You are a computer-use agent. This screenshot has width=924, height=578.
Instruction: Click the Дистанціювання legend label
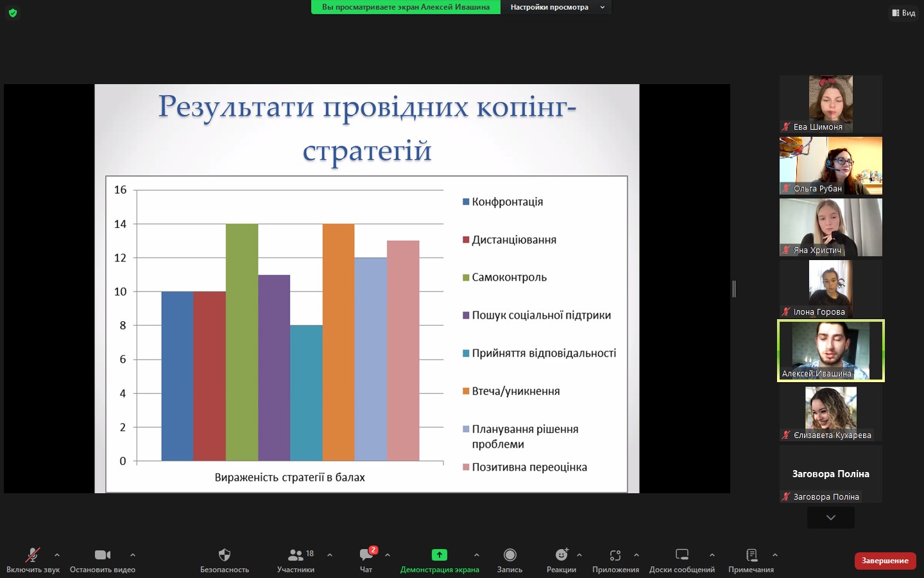(514, 240)
